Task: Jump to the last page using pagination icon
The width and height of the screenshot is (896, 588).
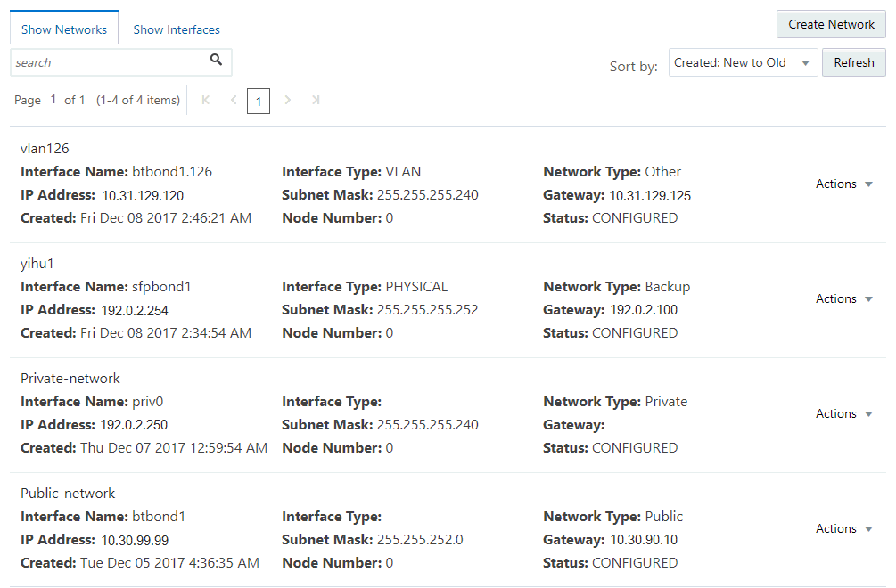Action: pos(316,101)
